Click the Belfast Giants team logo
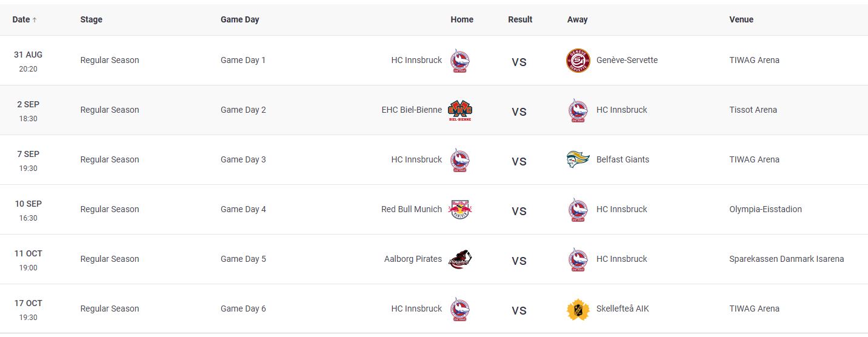This screenshot has width=868, height=337. pos(578,160)
